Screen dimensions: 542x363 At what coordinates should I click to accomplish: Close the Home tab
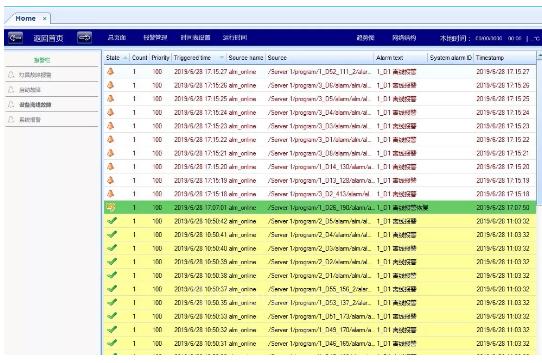(x=45, y=19)
